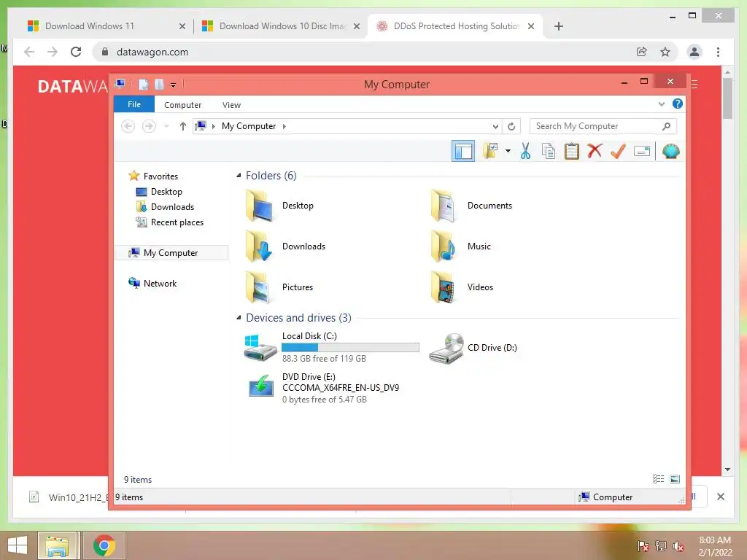Switch to details view icon

(x=659, y=479)
